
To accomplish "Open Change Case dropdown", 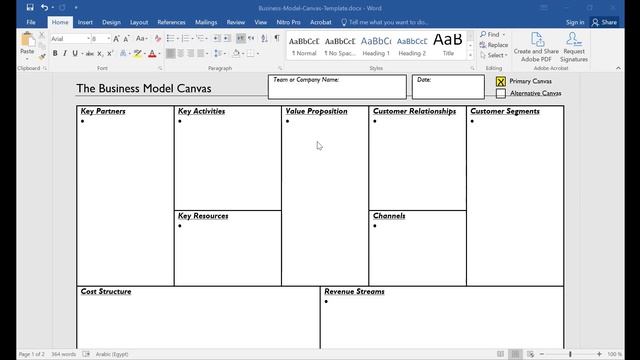I will coord(142,39).
